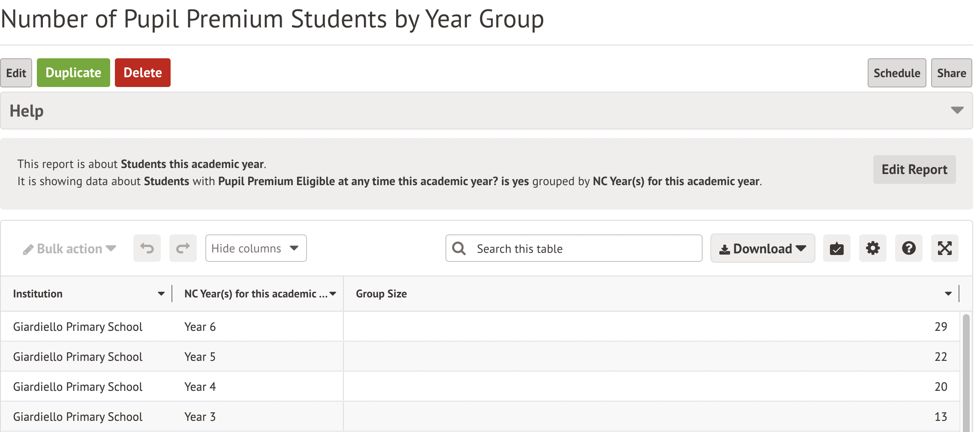
Task: Click the question mark help icon
Action: pyautogui.click(x=908, y=248)
